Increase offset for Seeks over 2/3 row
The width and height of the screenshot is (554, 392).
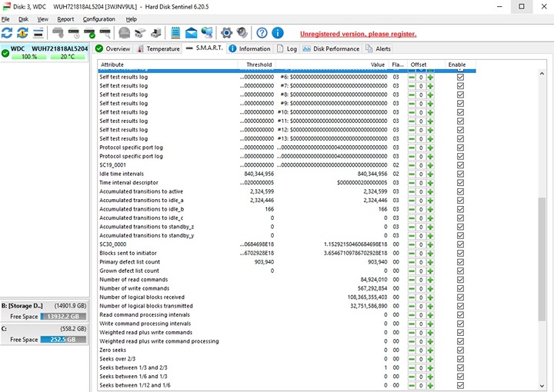point(430,359)
